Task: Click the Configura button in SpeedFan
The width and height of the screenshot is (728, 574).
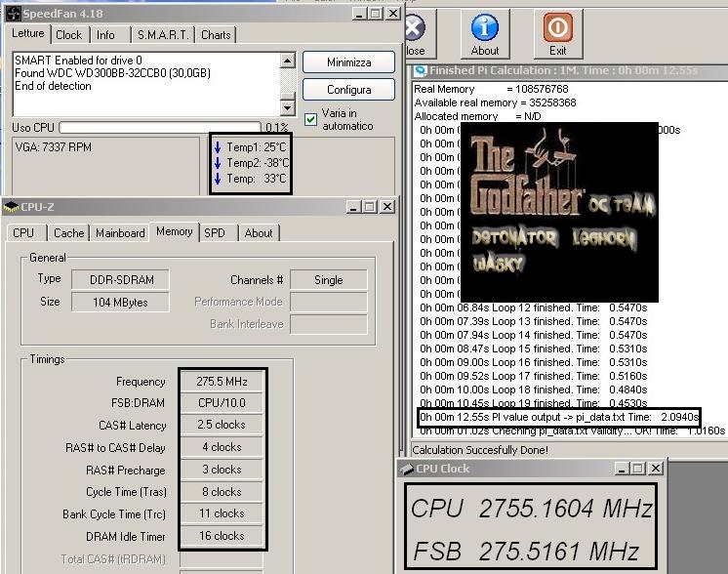Action: [348, 89]
